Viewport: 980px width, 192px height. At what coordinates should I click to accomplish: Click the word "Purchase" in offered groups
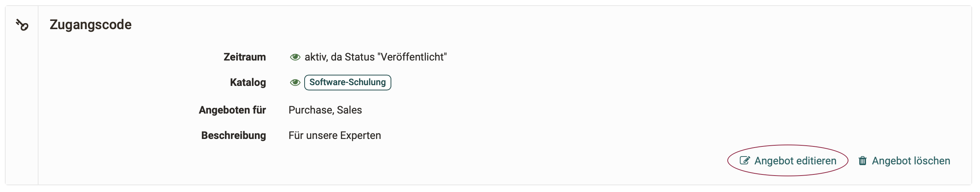pos(311,110)
